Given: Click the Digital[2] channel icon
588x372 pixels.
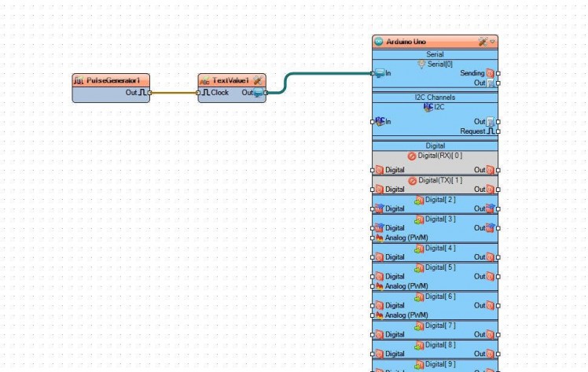Looking at the screenshot, I should click(x=419, y=201).
